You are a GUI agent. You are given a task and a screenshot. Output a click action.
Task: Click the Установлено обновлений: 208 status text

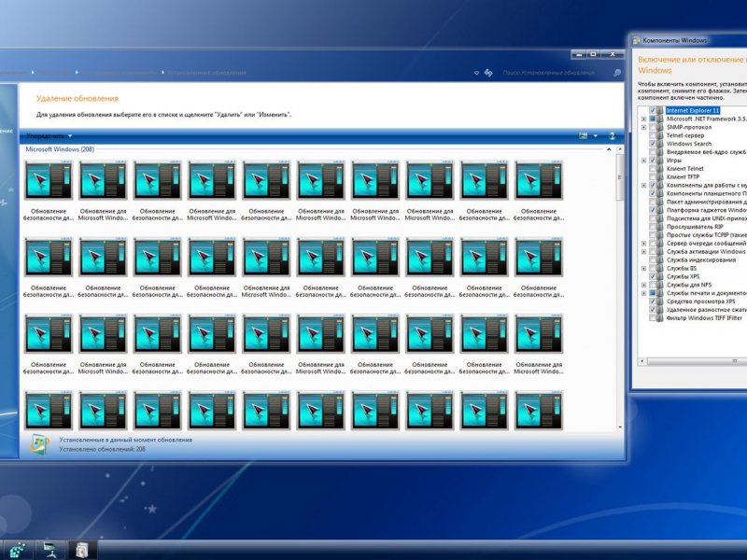pos(103,449)
